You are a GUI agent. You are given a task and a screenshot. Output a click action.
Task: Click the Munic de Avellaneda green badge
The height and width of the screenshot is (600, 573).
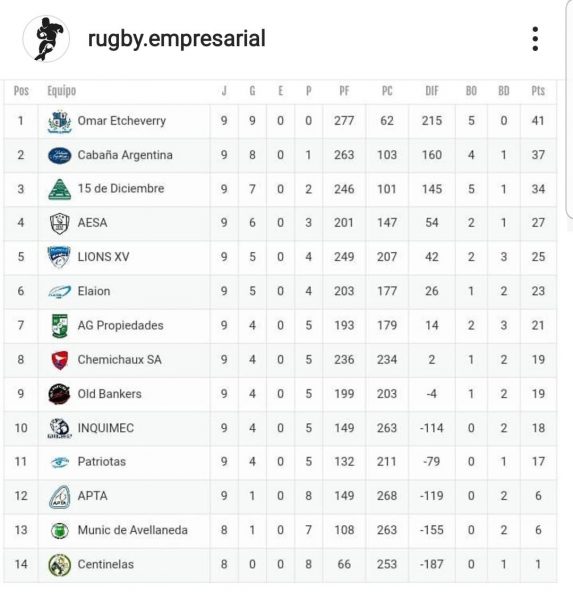59,530
